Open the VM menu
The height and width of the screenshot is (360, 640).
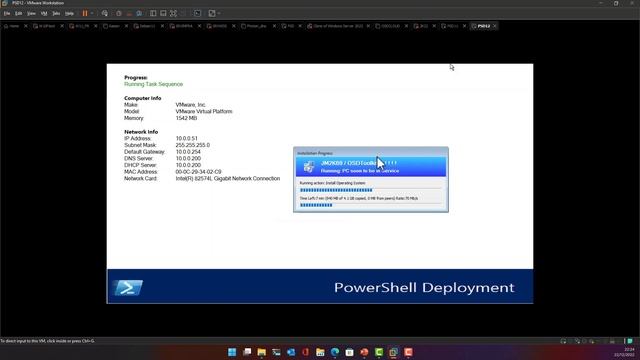pos(44,13)
